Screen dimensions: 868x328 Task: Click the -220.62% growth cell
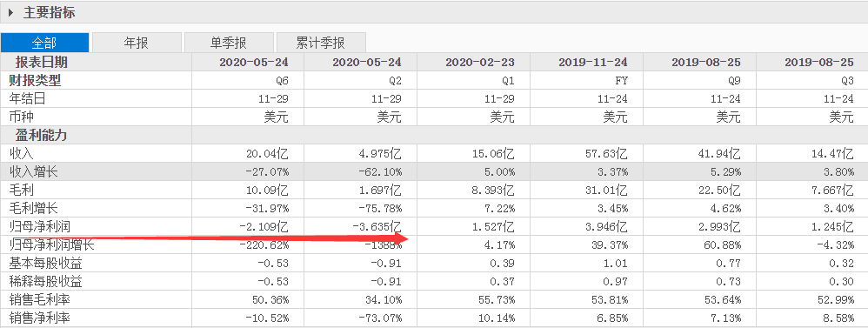coord(248,244)
